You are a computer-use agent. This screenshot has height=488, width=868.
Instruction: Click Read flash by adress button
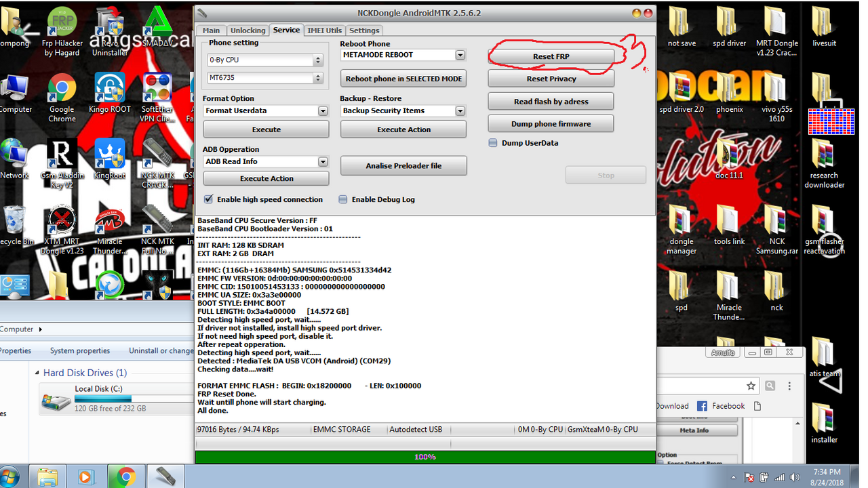[551, 102]
